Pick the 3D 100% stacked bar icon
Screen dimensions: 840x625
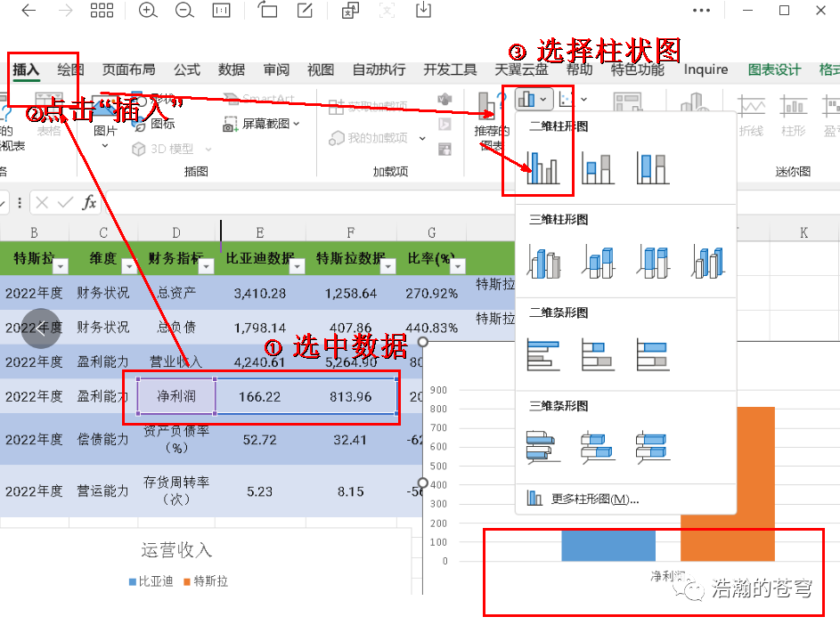[x=653, y=447]
